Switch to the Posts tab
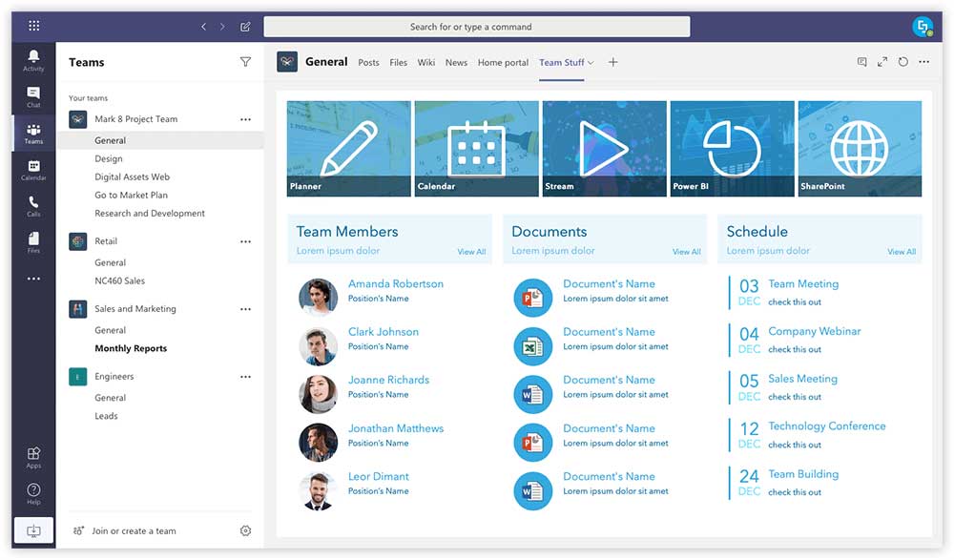The width and height of the screenshot is (954, 560). coord(368,62)
